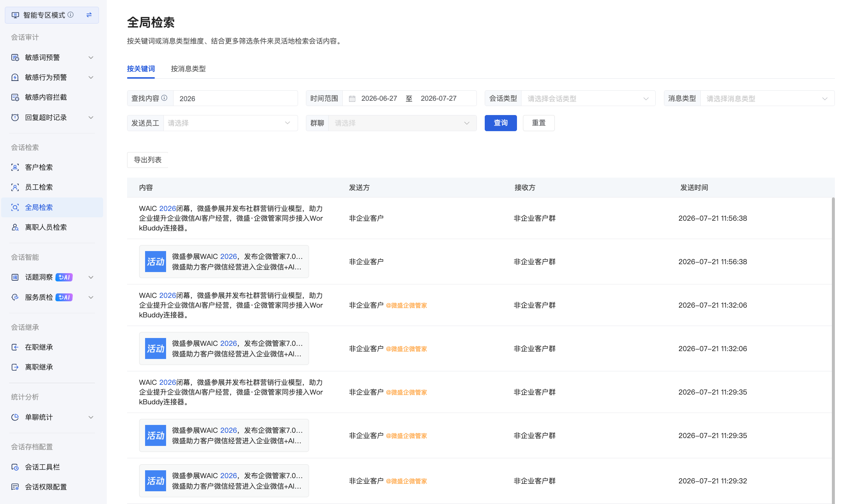Open 离职继承 in the sidebar
Image resolution: width=851 pixels, height=504 pixels.
point(52,367)
